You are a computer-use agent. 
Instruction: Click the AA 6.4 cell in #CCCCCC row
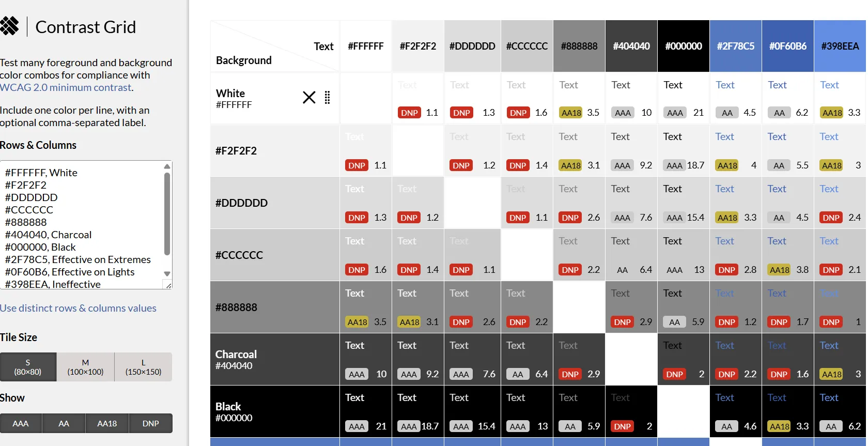coord(631,255)
